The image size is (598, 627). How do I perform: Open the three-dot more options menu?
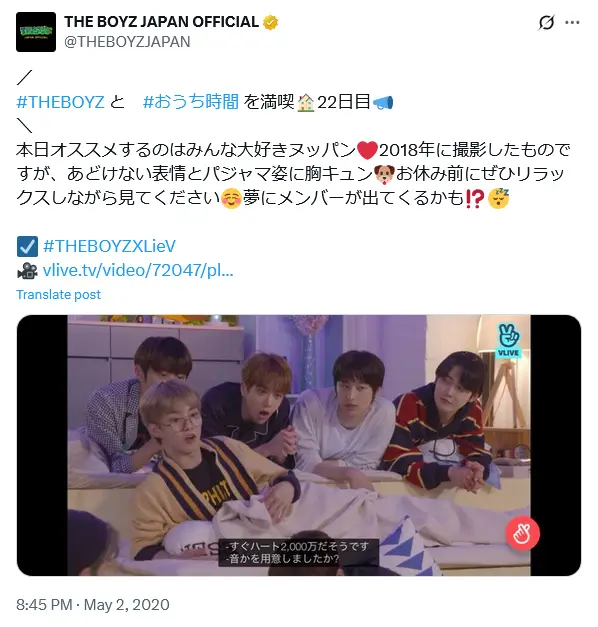pyautogui.click(x=572, y=22)
